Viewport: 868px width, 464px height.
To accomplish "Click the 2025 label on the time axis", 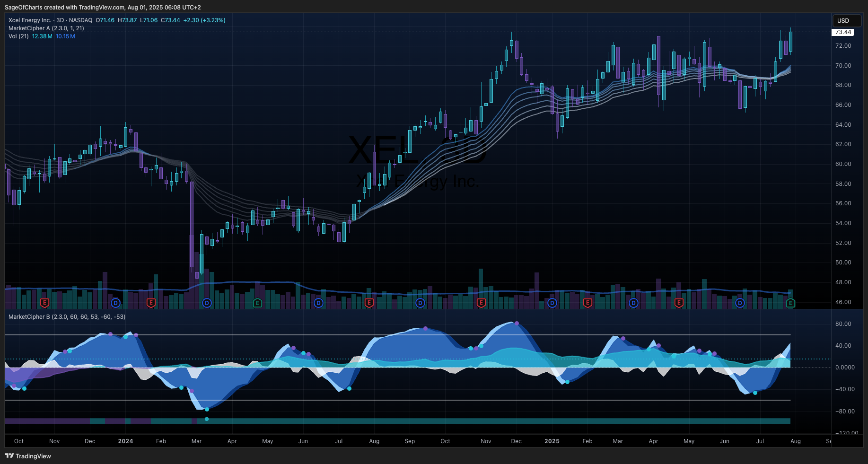I will (552, 441).
